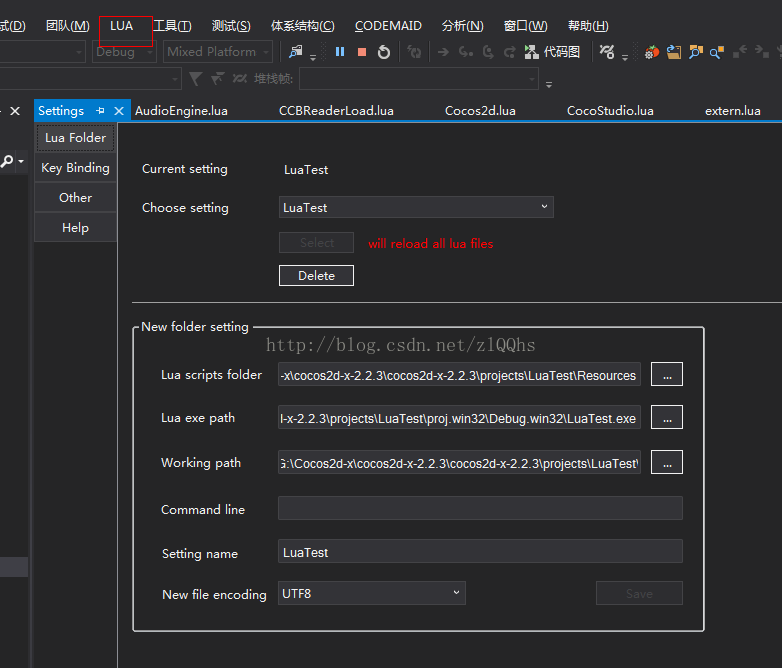Browse for Lua scripts folder
Viewport: 782px width, 668px height.
667,374
